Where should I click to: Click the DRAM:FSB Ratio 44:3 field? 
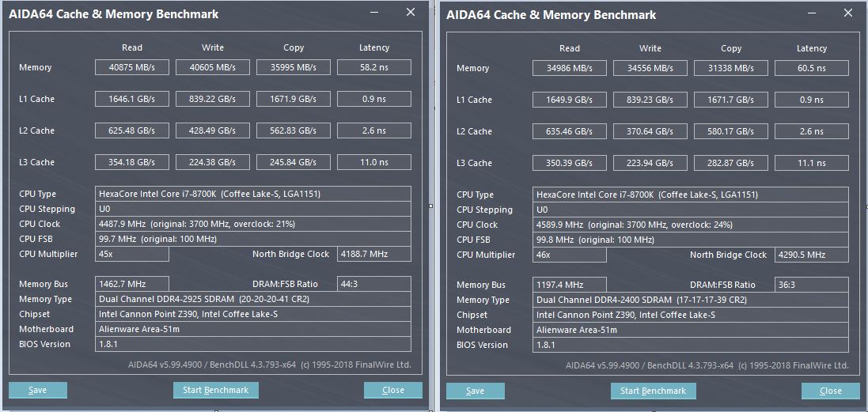[374, 284]
